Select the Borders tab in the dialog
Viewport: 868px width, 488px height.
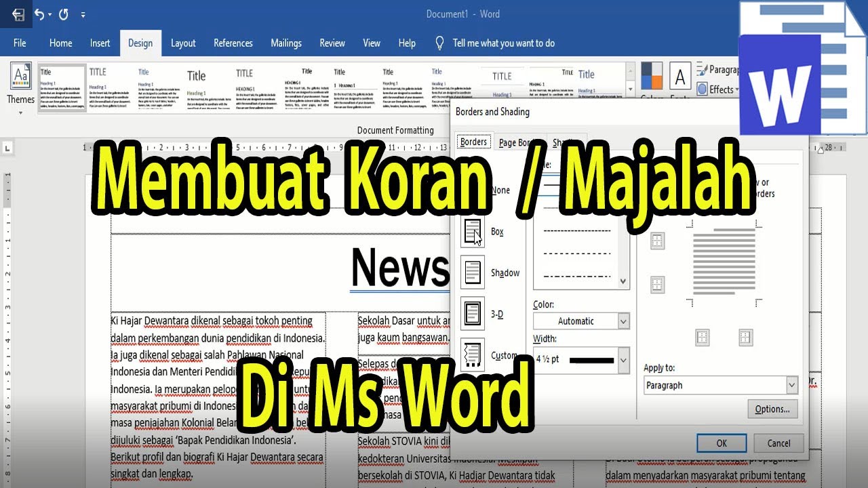click(473, 142)
